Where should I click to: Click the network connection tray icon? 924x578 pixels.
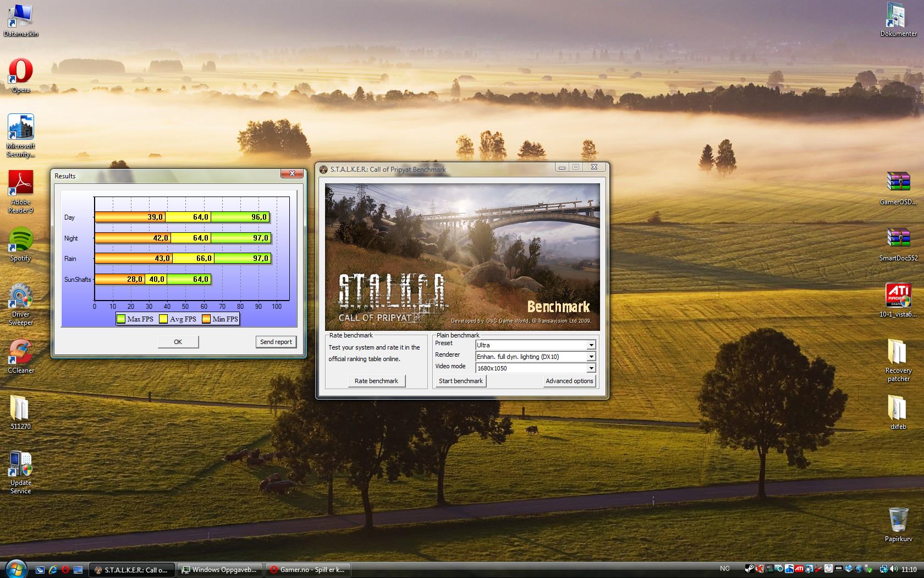click(883, 569)
